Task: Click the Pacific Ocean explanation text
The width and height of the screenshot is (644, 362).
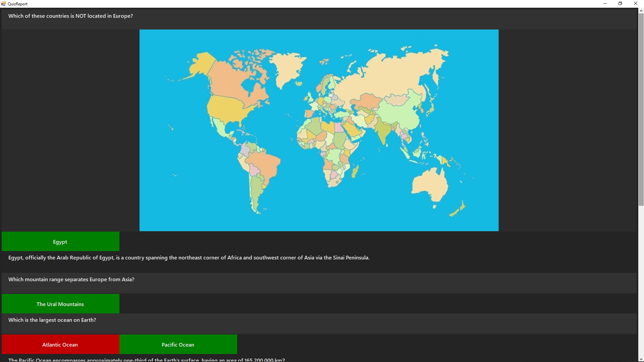Action: [147, 360]
